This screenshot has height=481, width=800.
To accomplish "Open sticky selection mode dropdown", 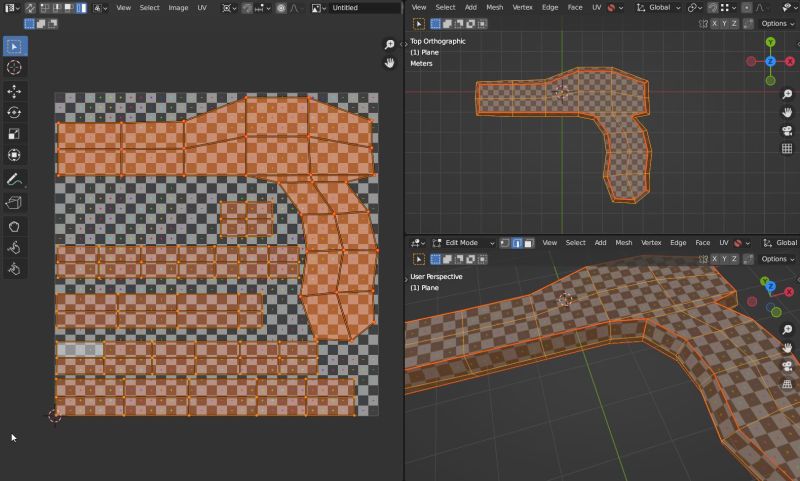I will pyautogui.click(x=100, y=8).
